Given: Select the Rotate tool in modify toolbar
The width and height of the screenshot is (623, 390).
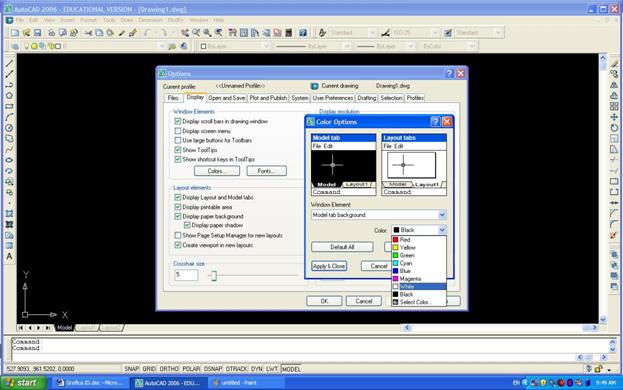Looking at the screenshot, I should tap(614, 128).
